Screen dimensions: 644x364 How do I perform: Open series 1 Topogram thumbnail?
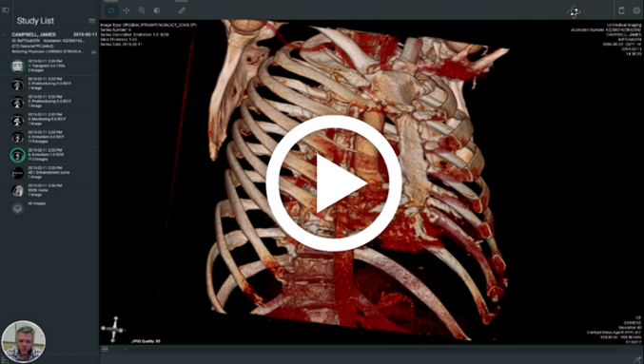pyautogui.click(x=17, y=67)
